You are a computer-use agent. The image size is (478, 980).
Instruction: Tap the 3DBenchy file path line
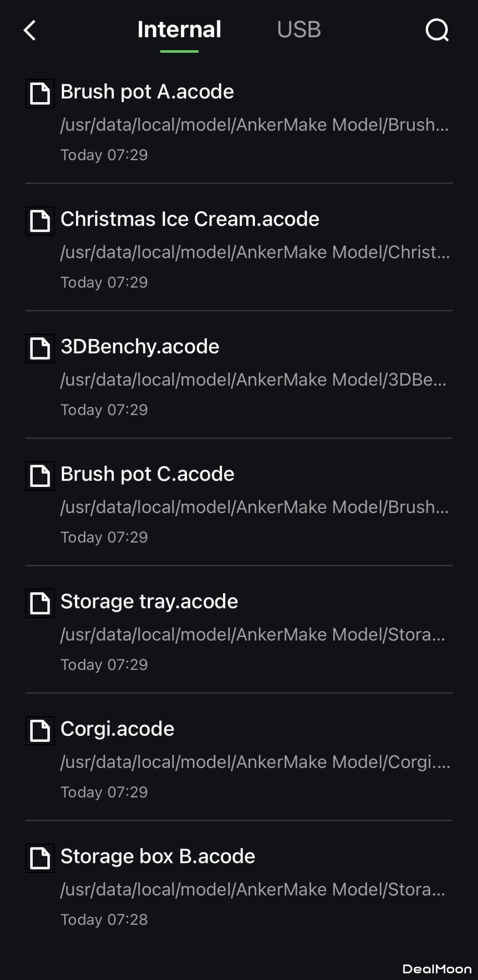(253, 379)
